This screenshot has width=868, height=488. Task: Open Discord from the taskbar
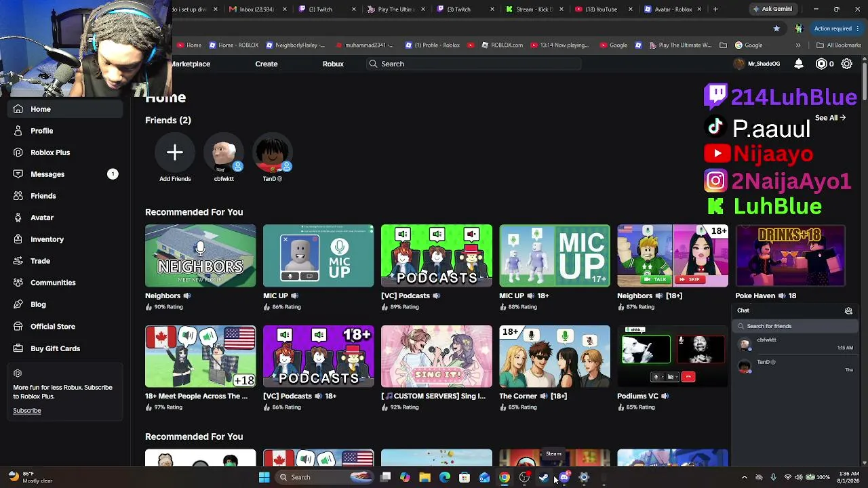(564, 477)
